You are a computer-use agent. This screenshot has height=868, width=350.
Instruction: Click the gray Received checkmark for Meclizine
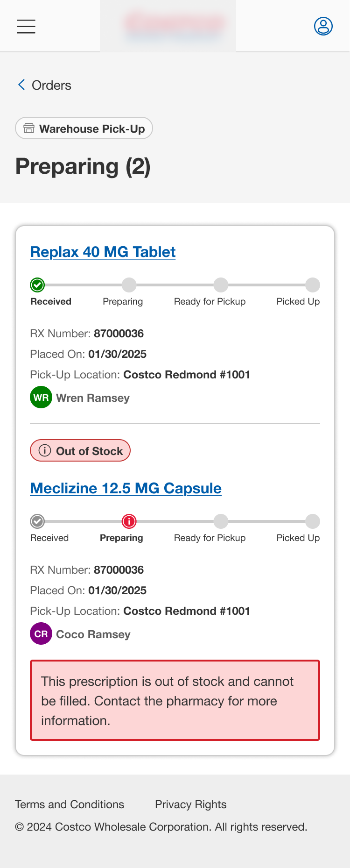37,521
